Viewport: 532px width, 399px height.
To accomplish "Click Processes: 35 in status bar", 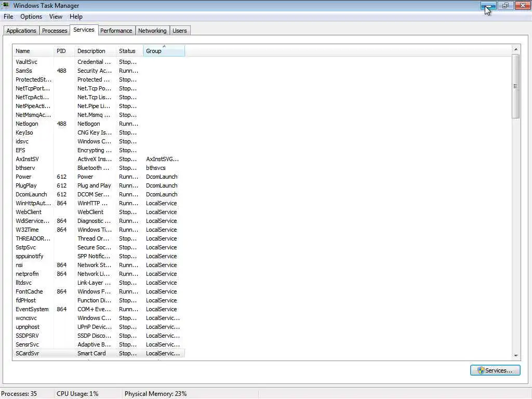I will pos(19,394).
